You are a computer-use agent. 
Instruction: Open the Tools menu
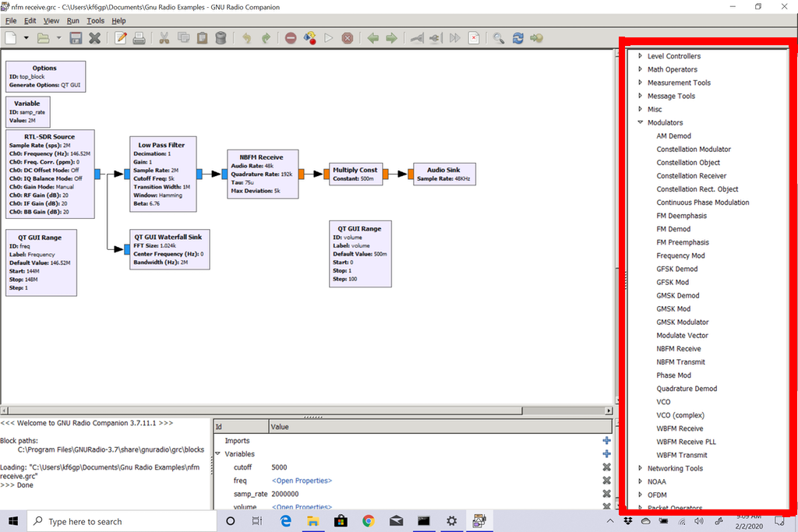point(95,21)
